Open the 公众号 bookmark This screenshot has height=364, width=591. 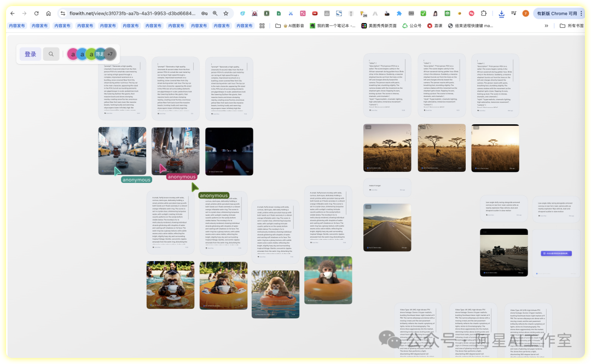coord(412,25)
